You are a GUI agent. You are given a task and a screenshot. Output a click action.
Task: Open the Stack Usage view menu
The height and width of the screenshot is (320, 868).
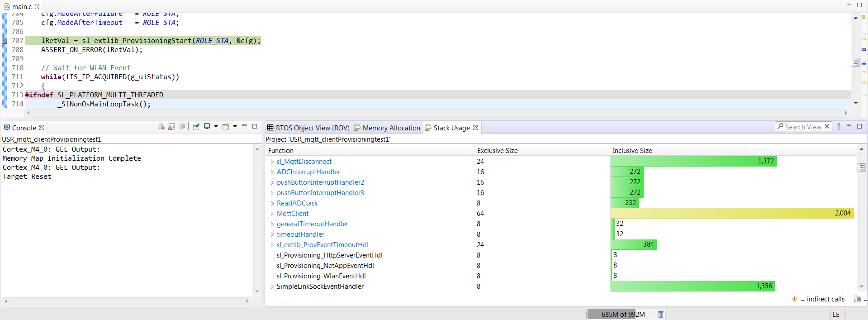(839, 127)
